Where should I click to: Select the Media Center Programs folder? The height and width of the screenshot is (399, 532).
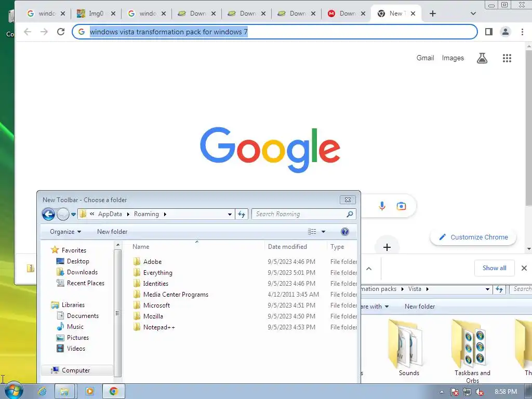[176, 295]
